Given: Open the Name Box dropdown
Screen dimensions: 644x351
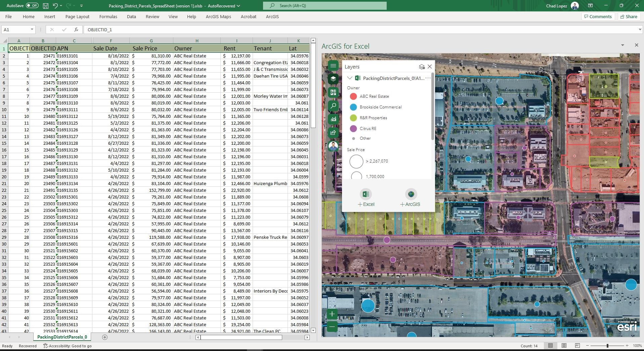Looking at the screenshot, I should point(32,30).
